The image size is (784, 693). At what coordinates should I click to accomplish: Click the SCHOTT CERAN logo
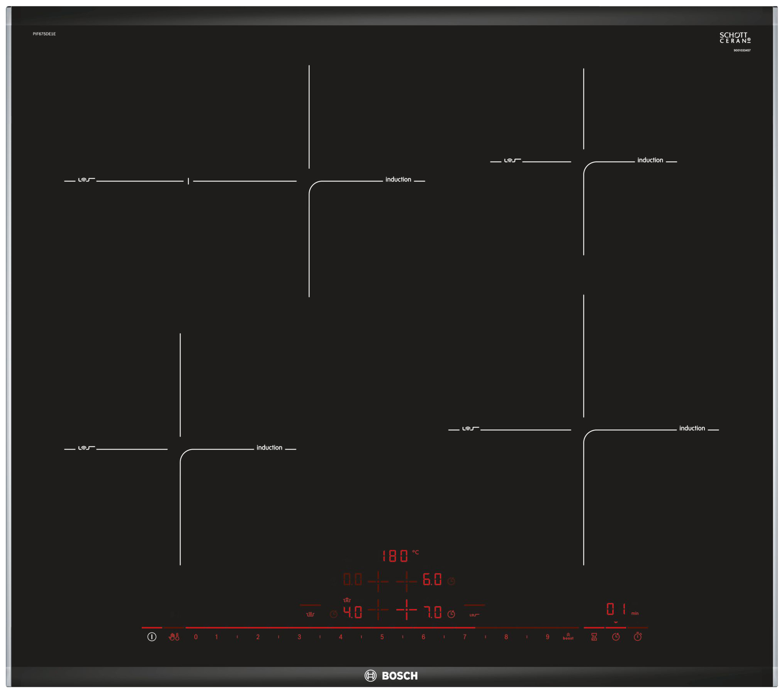(x=735, y=37)
